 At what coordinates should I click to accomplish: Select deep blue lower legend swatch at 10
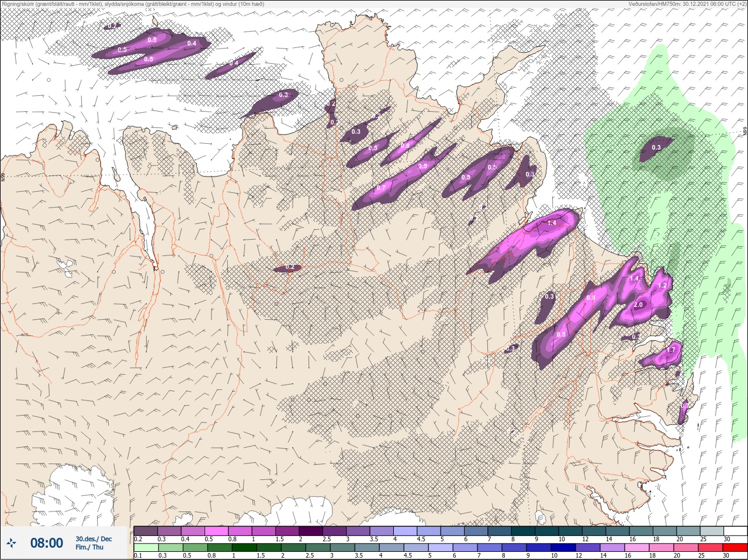point(562,548)
